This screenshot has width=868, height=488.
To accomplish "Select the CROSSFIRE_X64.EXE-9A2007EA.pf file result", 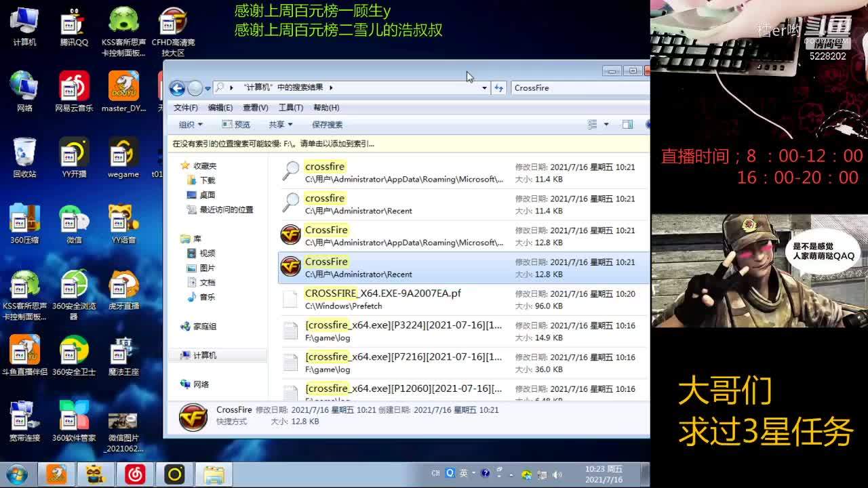I will (464, 300).
